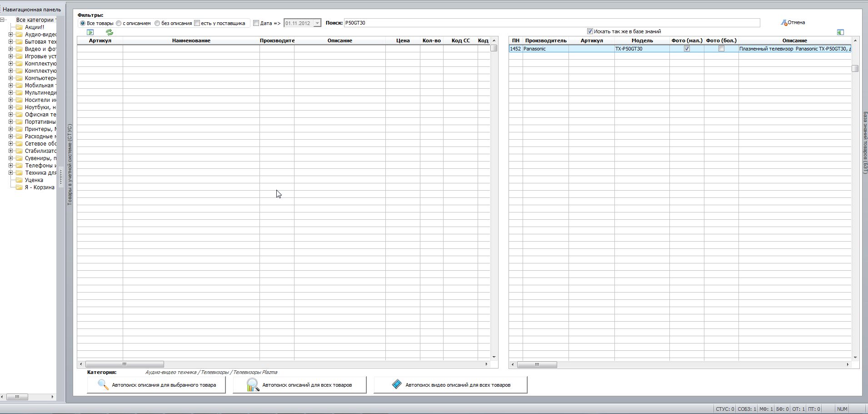Image resolution: width=868 pixels, height=414 pixels.
Task: Uncheck Искать так же в базе знаний
Action: (590, 31)
